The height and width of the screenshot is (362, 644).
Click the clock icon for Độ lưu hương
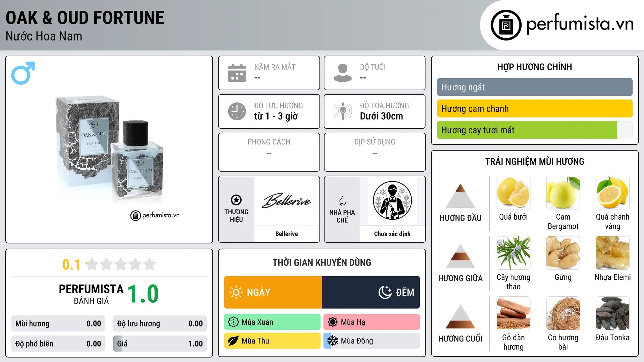tap(237, 111)
